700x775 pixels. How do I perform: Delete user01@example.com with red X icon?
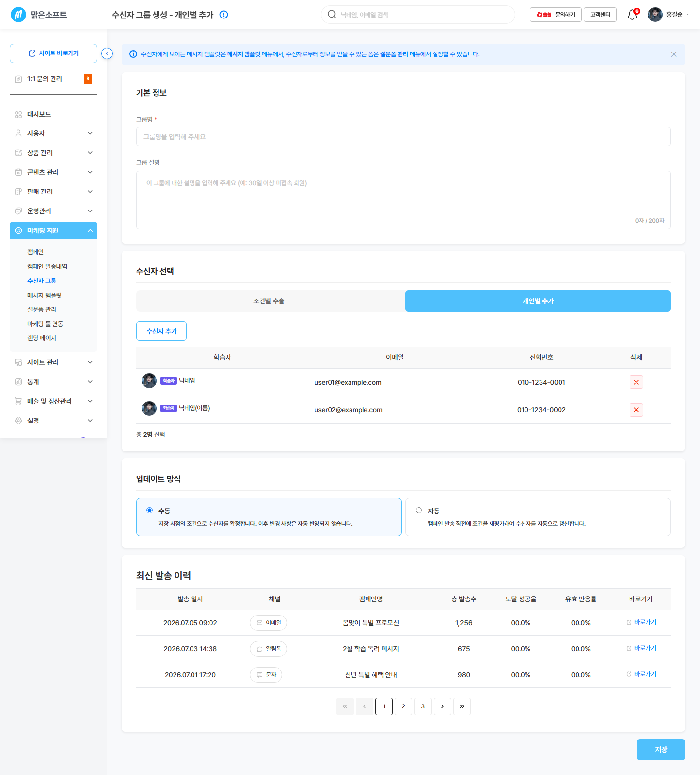point(636,382)
